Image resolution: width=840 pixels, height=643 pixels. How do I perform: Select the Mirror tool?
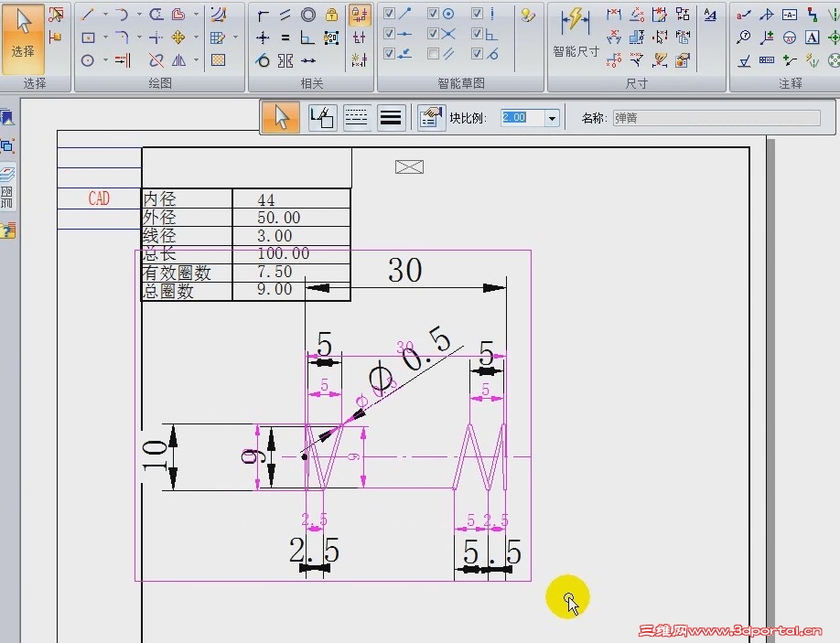(179, 60)
